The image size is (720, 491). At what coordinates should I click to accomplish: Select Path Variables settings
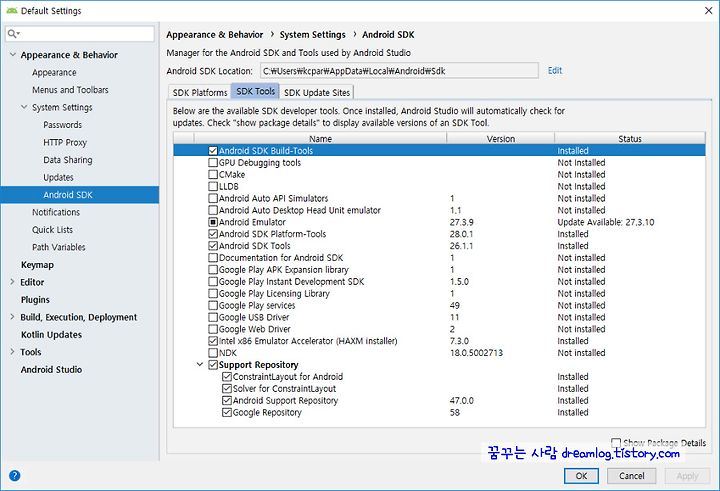pyautogui.click(x=59, y=247)
